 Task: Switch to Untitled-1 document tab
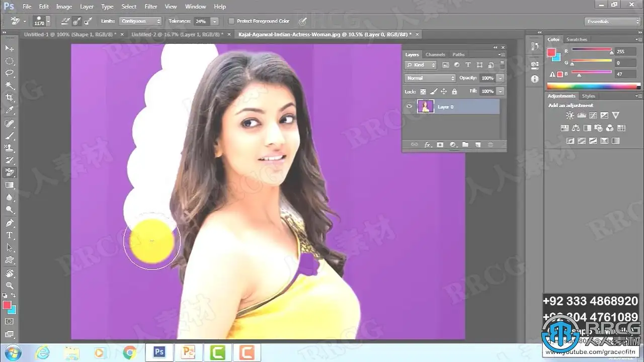70,34
